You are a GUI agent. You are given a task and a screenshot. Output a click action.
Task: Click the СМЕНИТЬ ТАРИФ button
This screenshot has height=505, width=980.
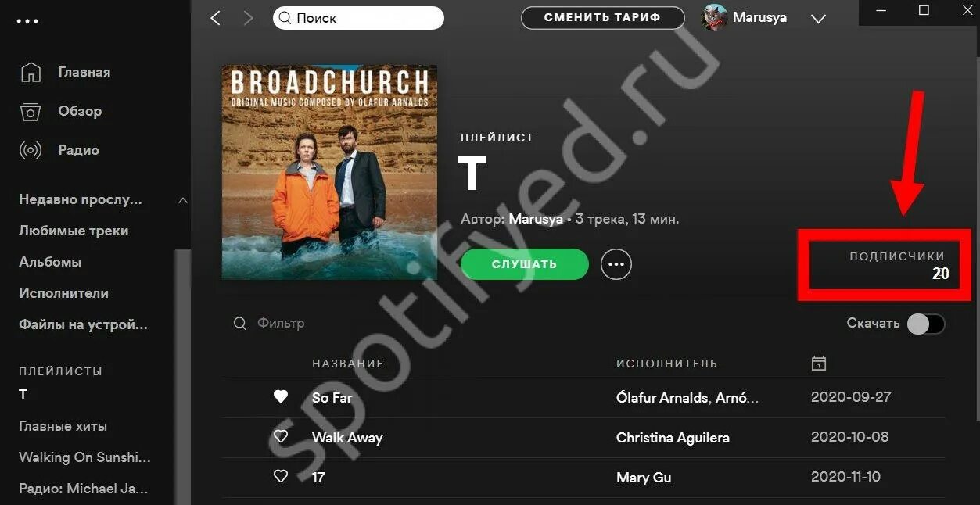point(602,17)
